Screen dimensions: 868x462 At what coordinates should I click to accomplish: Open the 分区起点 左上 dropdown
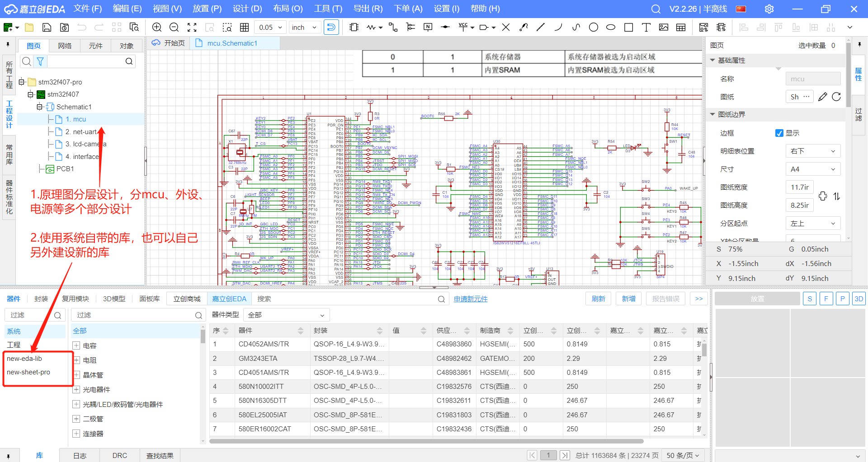click(813, 223)
